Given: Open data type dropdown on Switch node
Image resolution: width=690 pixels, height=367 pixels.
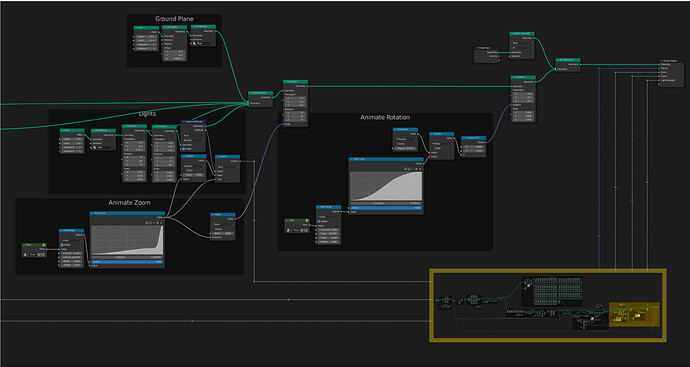Looking at the screenshot, I should (228, 167).
